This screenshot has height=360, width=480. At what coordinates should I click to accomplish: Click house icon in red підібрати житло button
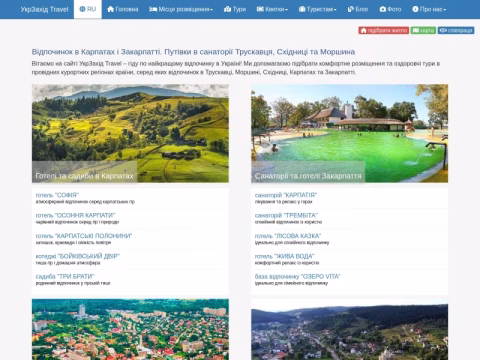coord(363,30)
